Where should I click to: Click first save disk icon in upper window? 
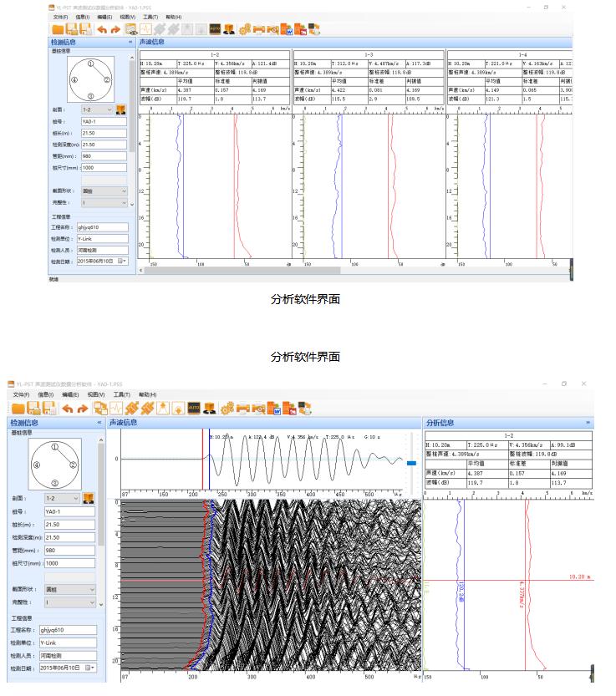point(72,29)
